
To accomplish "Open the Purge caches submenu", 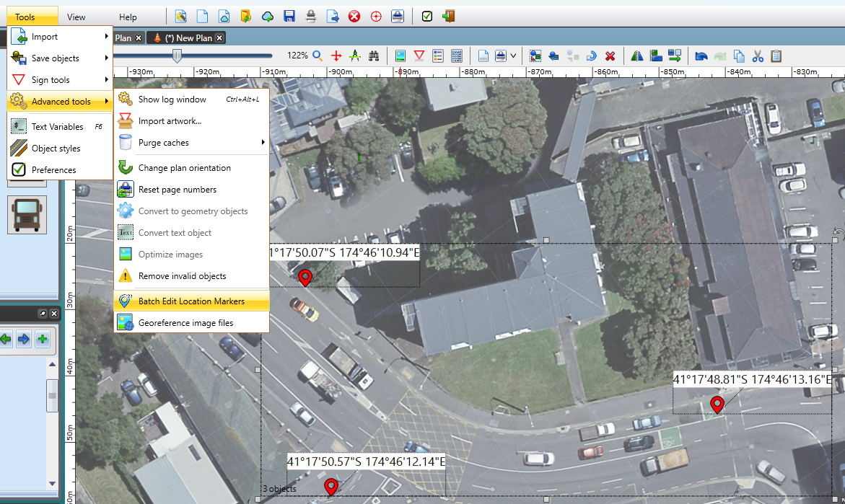I will point(191,143).
